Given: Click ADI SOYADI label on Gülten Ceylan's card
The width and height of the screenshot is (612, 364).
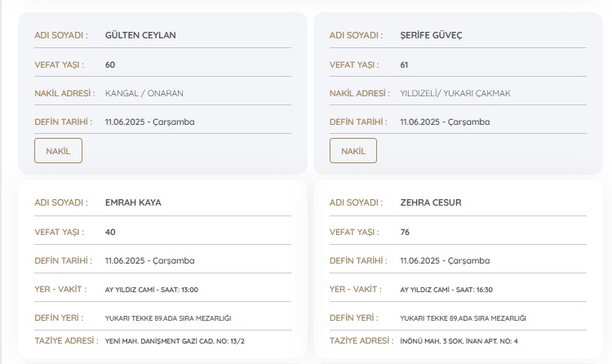Looking at the screenshot, I should 61,35.
